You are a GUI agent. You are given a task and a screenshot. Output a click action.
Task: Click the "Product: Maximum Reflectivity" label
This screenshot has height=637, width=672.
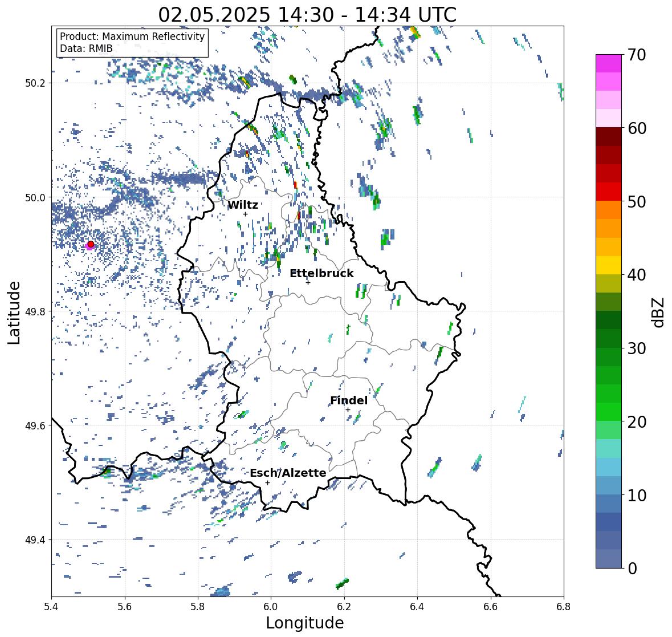[132, 36]
